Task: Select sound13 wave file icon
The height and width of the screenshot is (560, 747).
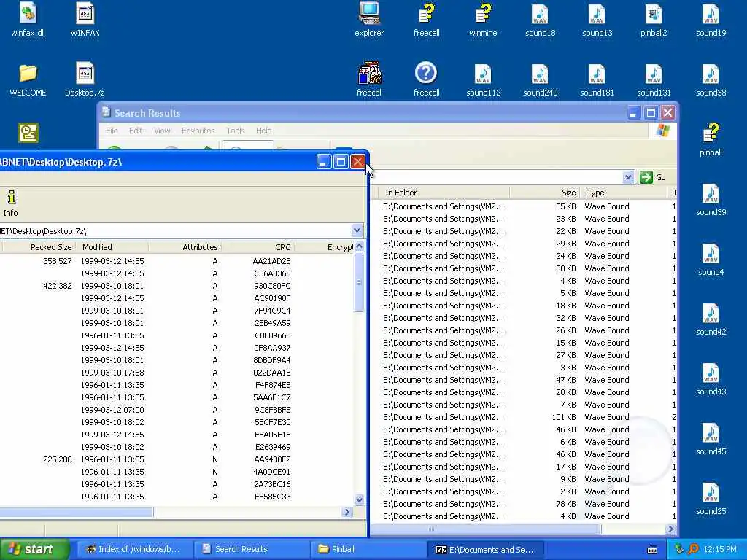Action: point(597,20)
